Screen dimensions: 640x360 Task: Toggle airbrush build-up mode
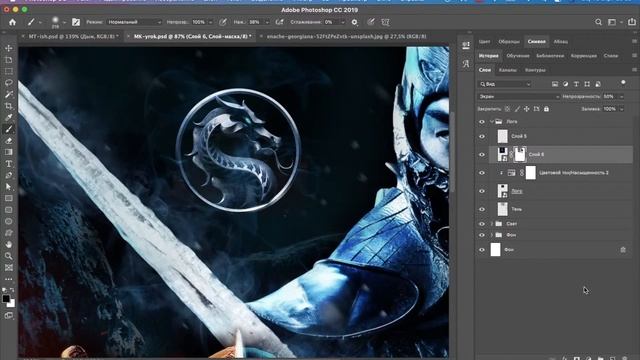[280, 22]
